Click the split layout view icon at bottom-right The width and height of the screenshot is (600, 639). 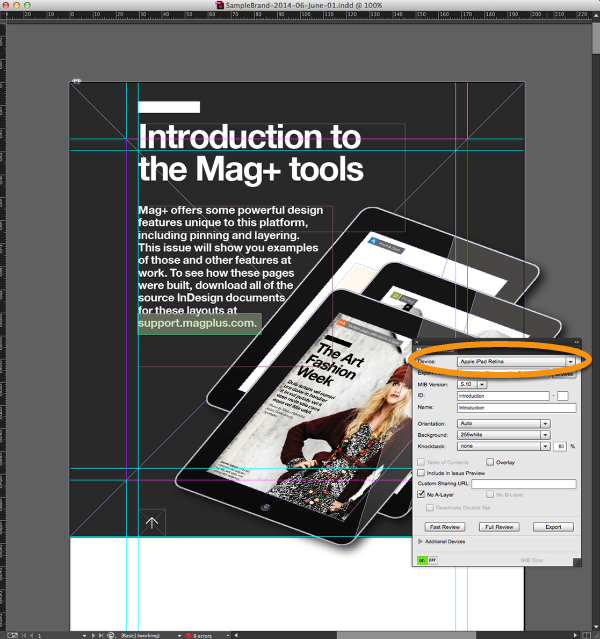[x=587, y=635]
